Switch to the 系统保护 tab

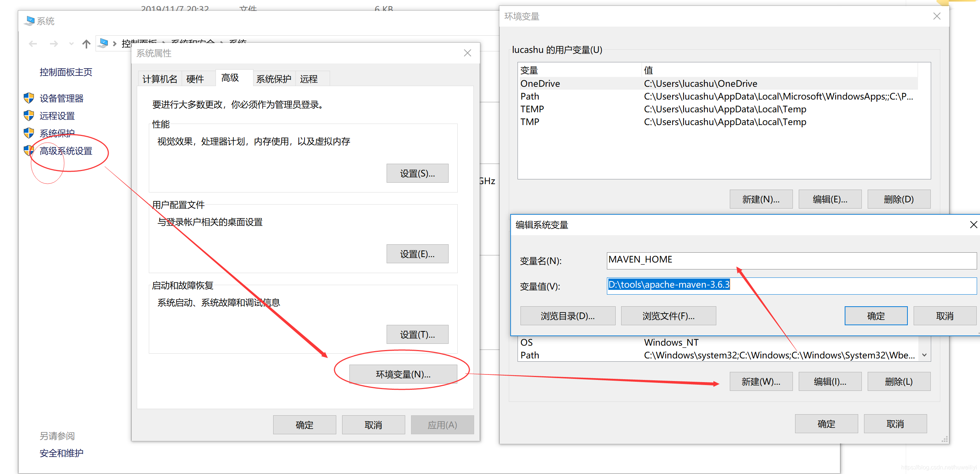(x=274, y=79)
